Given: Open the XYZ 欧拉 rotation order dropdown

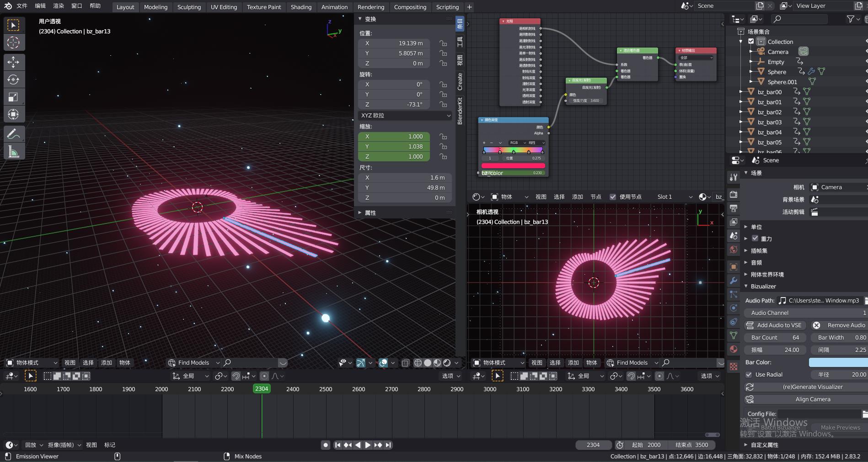Looking at the screenshot, I should pyautogui.click(x=404, y=115).
